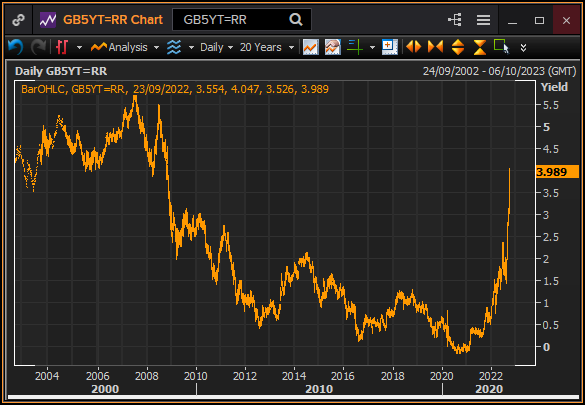Select the red bar chart style icon
The image size is (585, 405).
(x=62, y=47)
